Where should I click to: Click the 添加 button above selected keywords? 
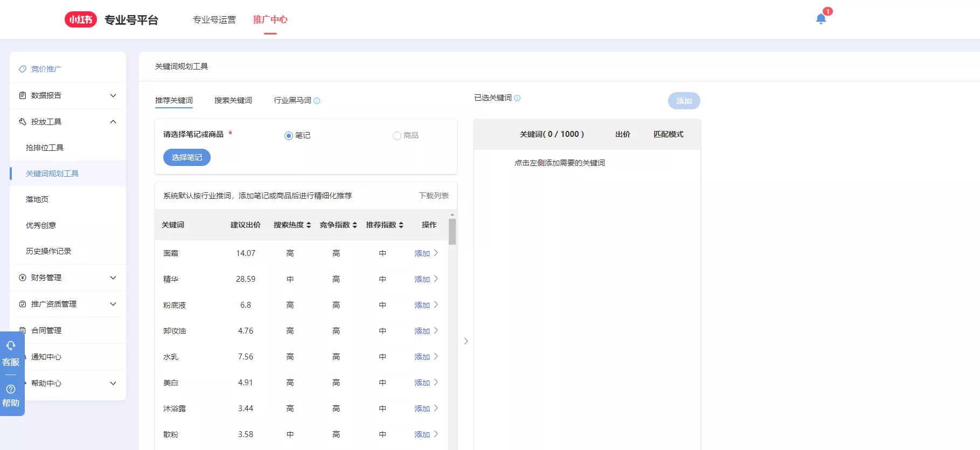[684, 101]
